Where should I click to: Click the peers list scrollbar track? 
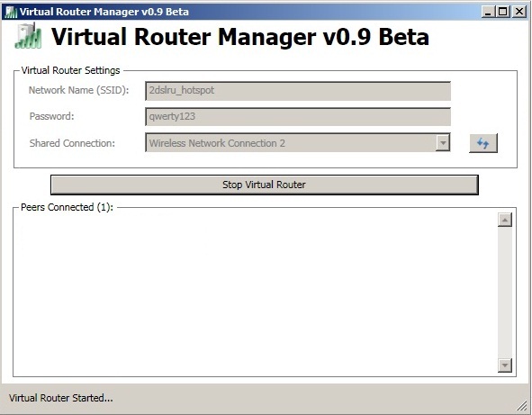(x=505, y=293)
